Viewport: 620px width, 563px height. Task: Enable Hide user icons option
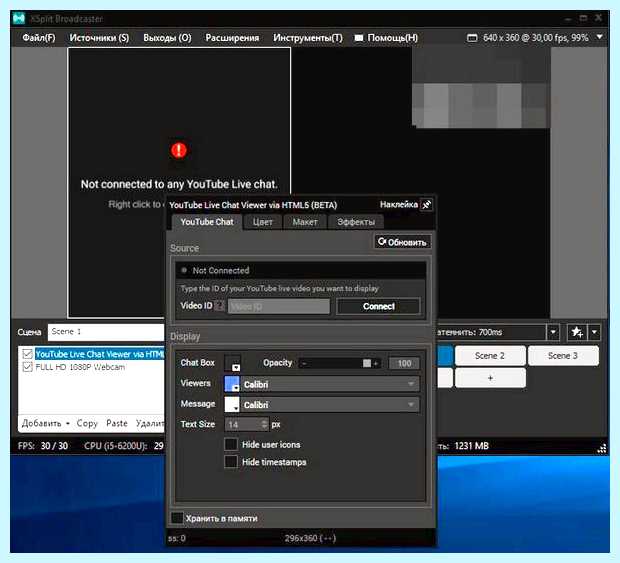tap(231, 444)
